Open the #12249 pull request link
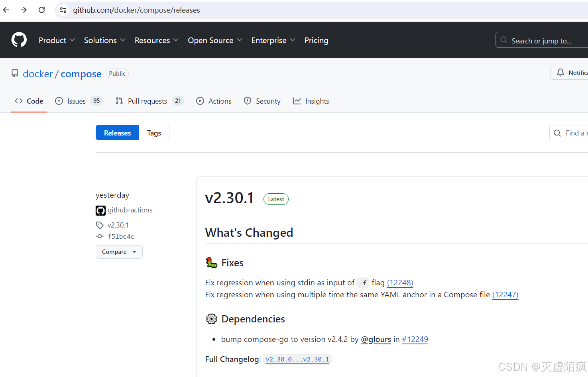Image resolution: width=588 pixels, height=377 pixels. pyautogui.click(x=415, y=339)
